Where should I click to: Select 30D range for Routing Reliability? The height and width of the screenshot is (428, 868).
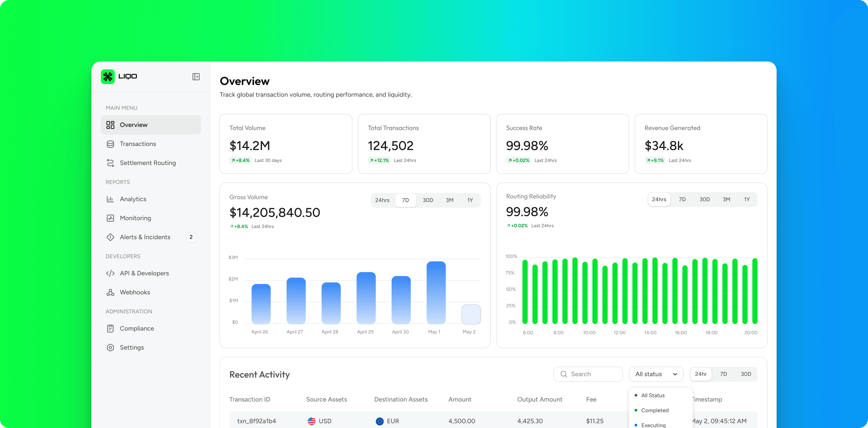point(705,200)
